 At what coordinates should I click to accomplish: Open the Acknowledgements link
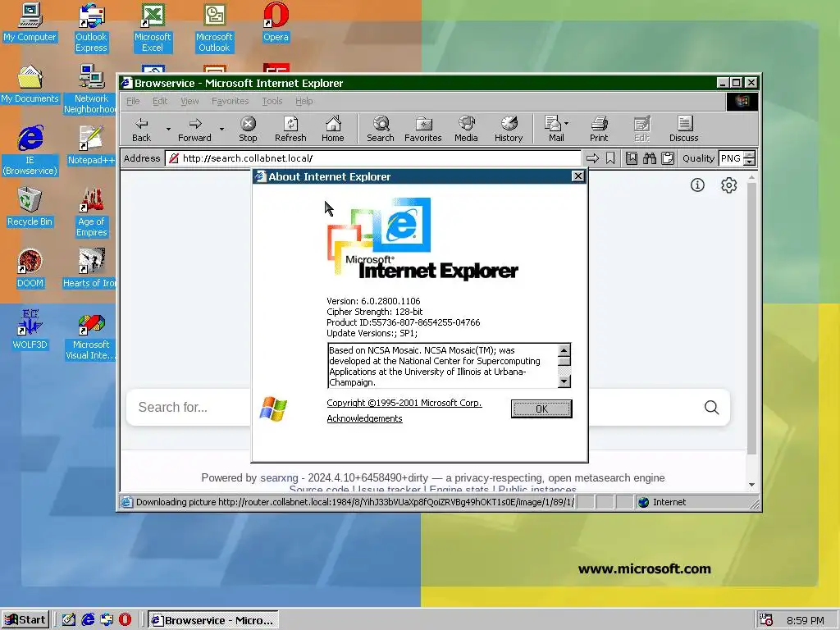click(364, 418)
